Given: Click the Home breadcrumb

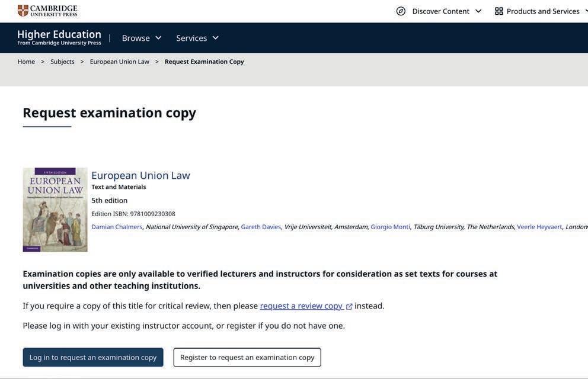Looking at the screenshot, I should [26, 62].
